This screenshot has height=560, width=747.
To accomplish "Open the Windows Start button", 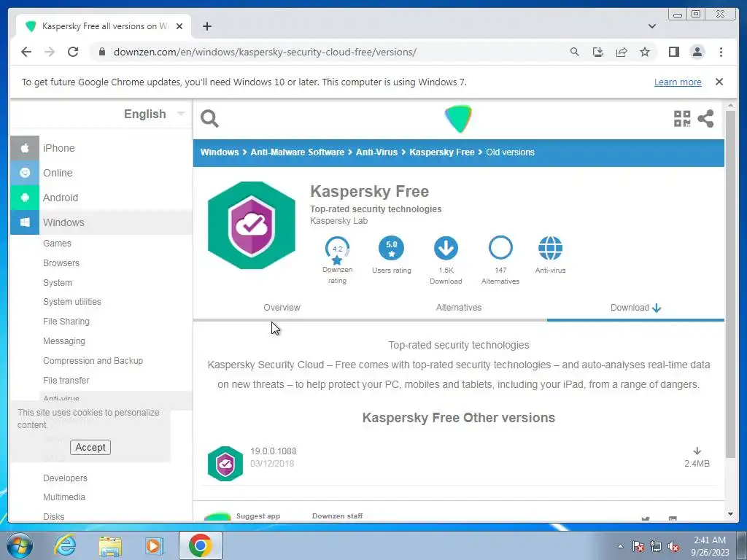I will tap(19, 545).
